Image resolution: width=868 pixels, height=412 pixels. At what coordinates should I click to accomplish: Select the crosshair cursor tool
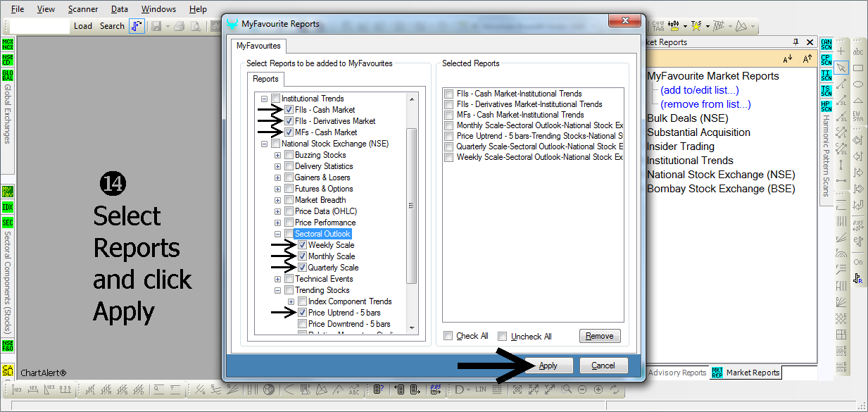coord(841,52)
